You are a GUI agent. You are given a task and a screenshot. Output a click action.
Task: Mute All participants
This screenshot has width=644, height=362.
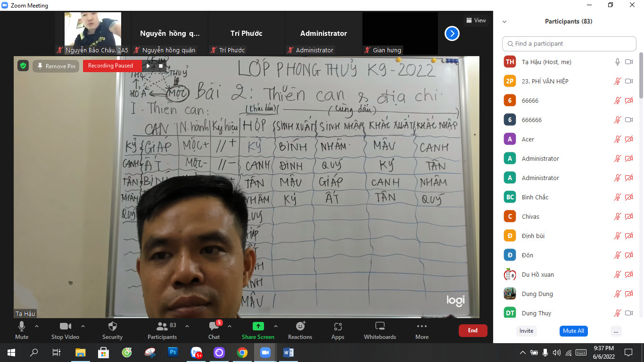(x=573, y=331)
